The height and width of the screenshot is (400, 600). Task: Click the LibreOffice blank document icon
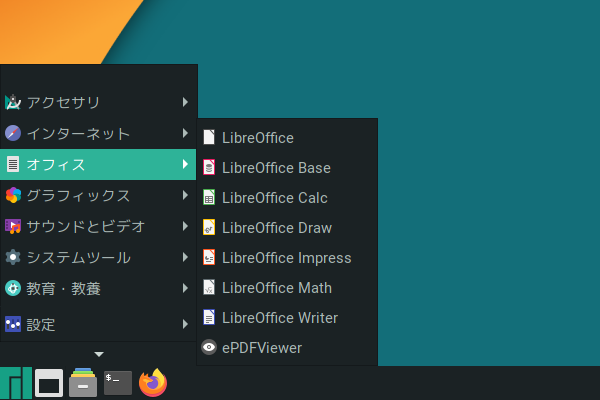(x=209, y=137)
